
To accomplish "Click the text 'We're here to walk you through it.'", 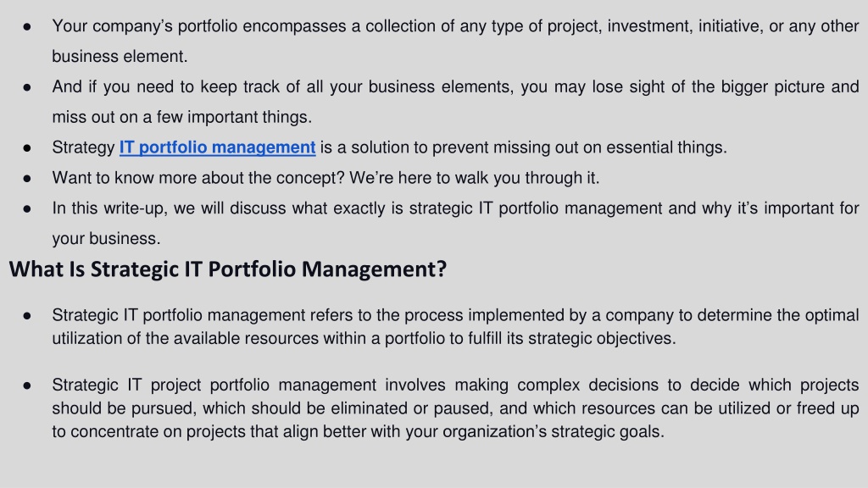I will [475, 178].
